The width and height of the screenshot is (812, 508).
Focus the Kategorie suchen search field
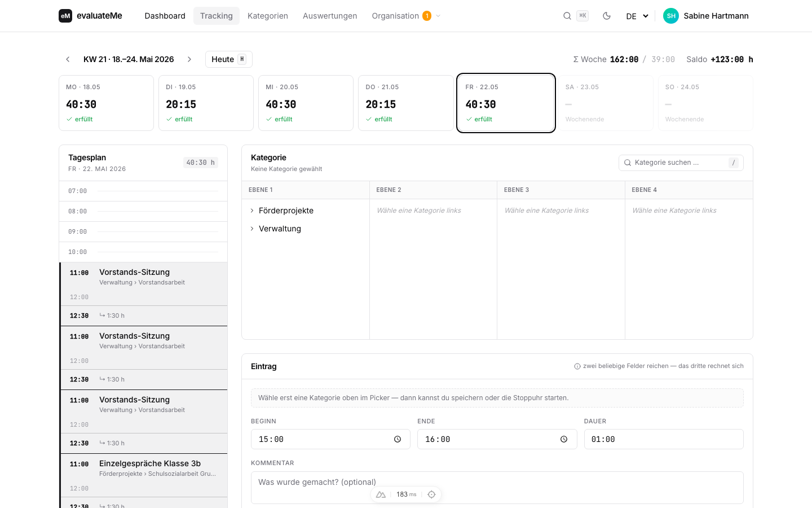[681, 163]
